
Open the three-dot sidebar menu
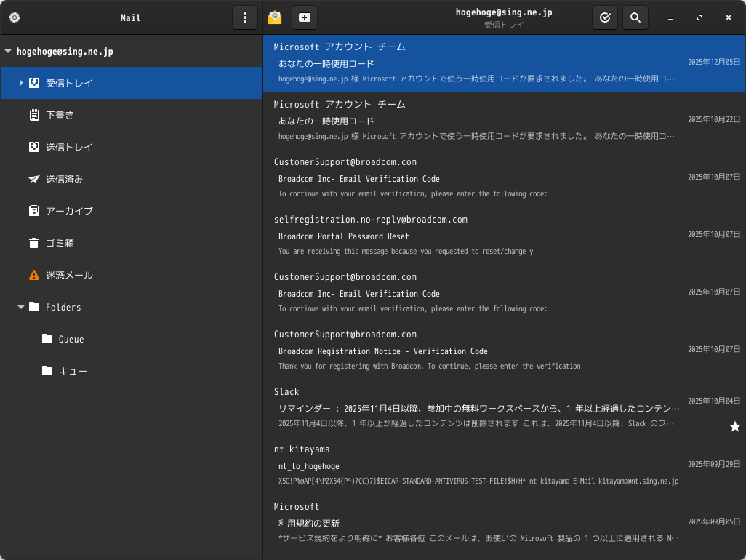tap(245, 17)
